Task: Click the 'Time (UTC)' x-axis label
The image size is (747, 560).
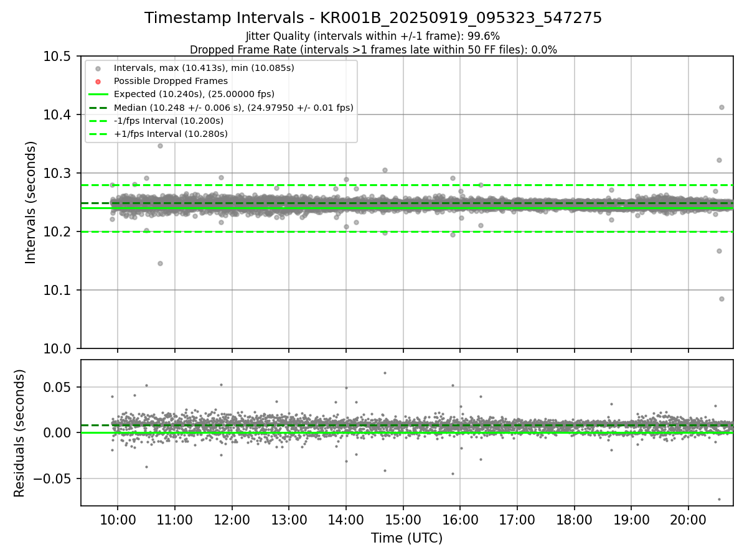Action: point(406,538)
